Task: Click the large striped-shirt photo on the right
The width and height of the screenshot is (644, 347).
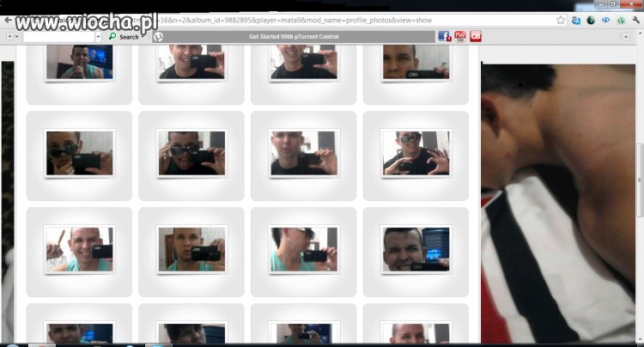Action: click(558, 204)
